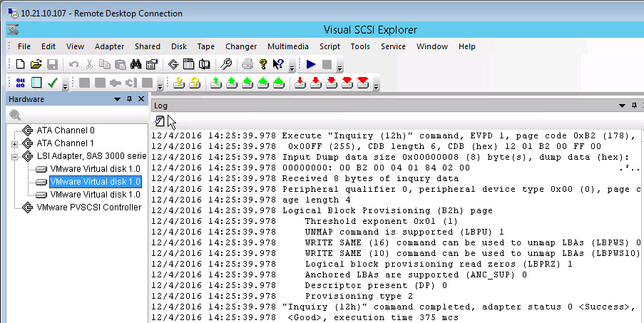Open the Disk menu
Screen dimensions: 644x323
(x=179, y=46)
